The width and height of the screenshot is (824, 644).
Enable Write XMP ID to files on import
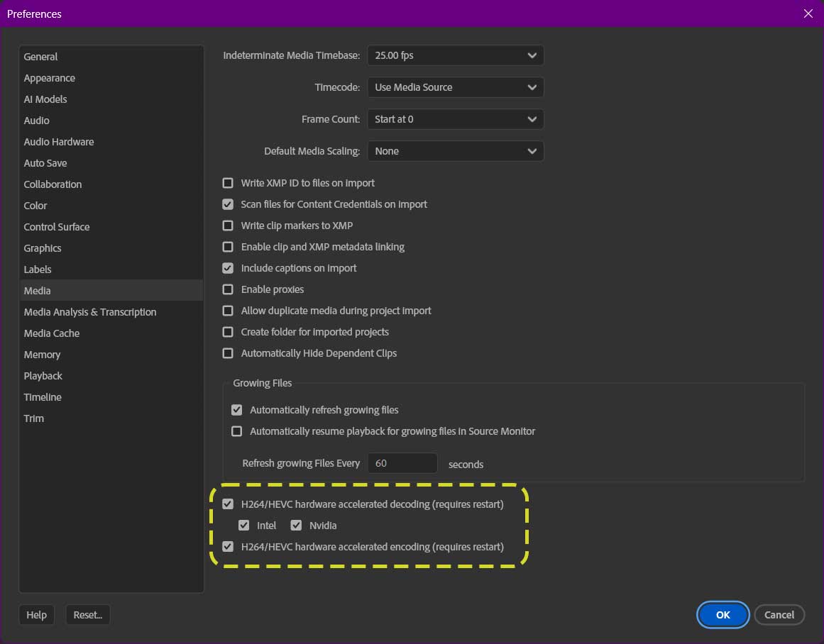[x=228, y=183]
